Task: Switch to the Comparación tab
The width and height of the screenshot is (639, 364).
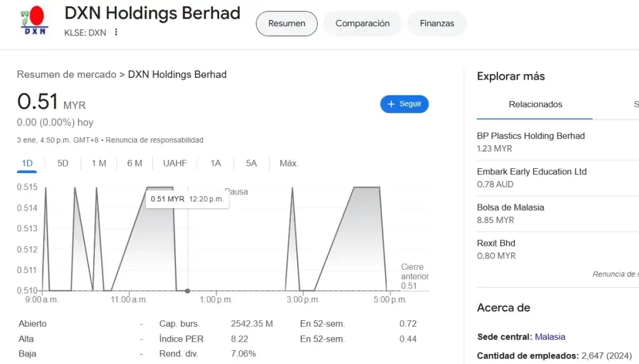Action: tap(362, 24)
